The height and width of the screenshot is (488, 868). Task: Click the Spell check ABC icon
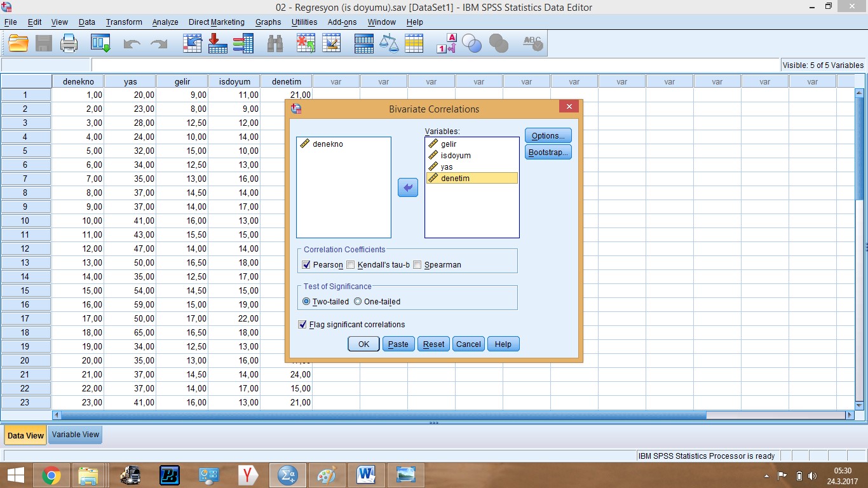(532, 43)
